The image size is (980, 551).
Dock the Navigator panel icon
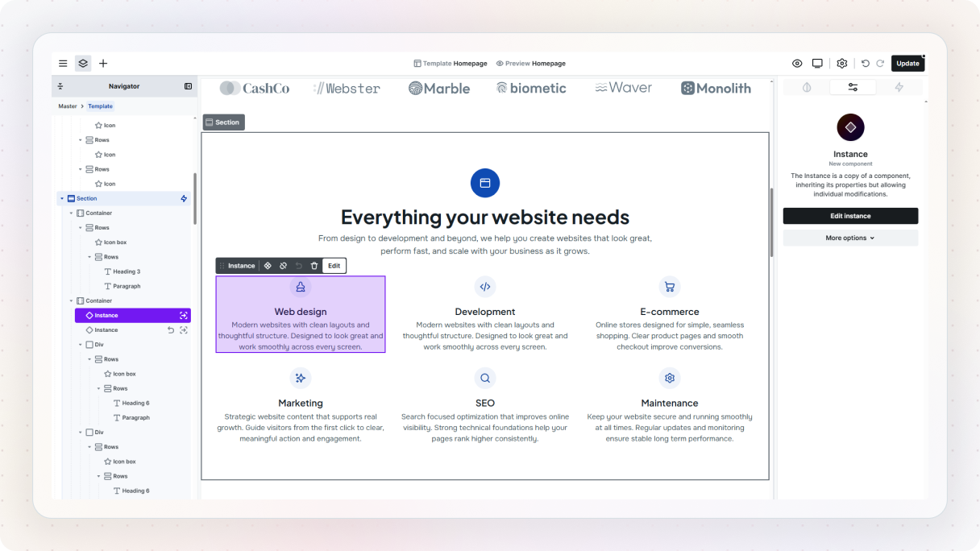188,86
